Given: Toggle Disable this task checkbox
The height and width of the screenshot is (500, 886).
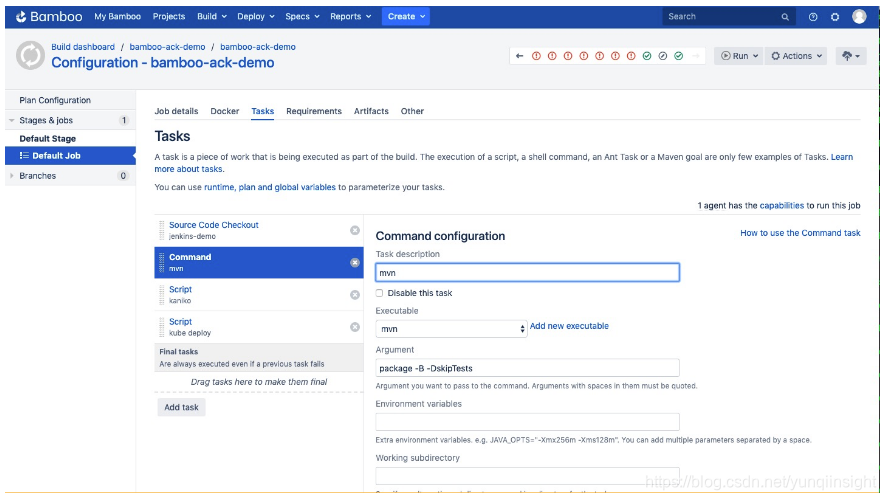Looking at the screenshot, I should click(379, 293).
